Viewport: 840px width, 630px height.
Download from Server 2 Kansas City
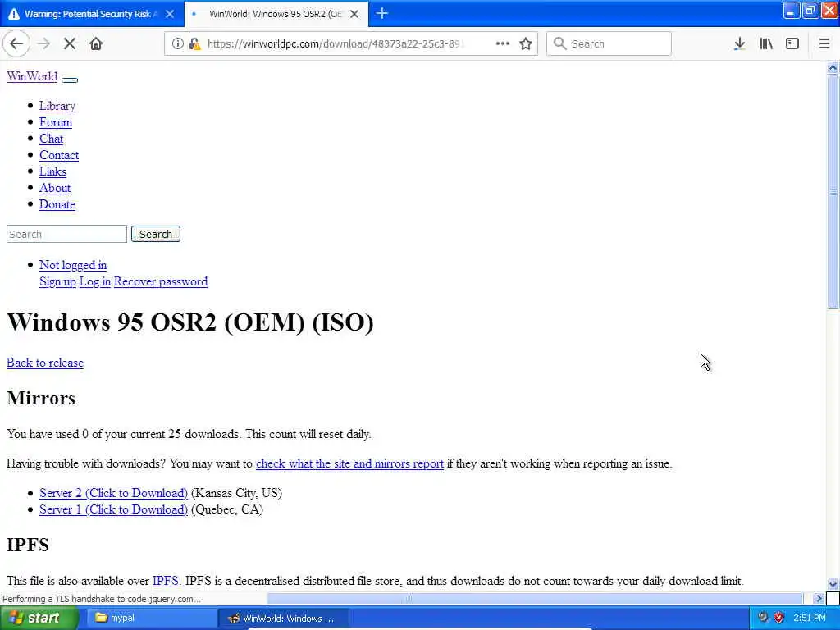coord(113,493)
